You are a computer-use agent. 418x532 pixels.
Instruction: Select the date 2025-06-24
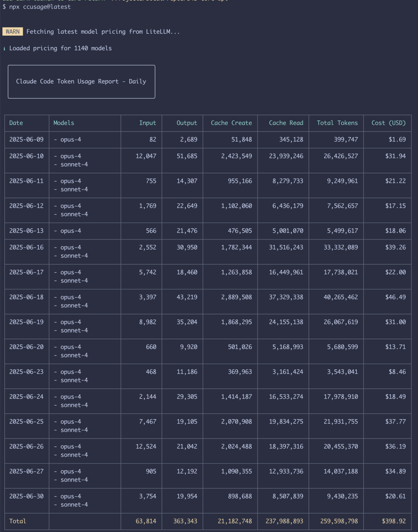pyautogui.click(x=26, y=396)
